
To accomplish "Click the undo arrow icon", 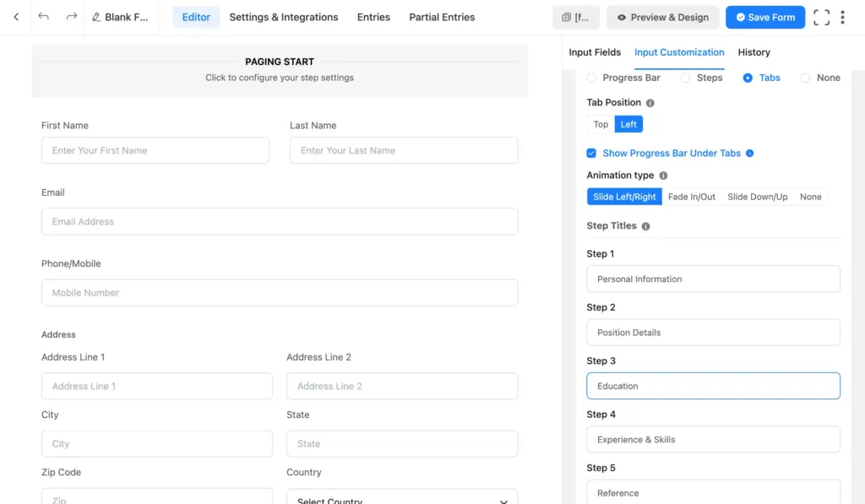I will point(43,17).
